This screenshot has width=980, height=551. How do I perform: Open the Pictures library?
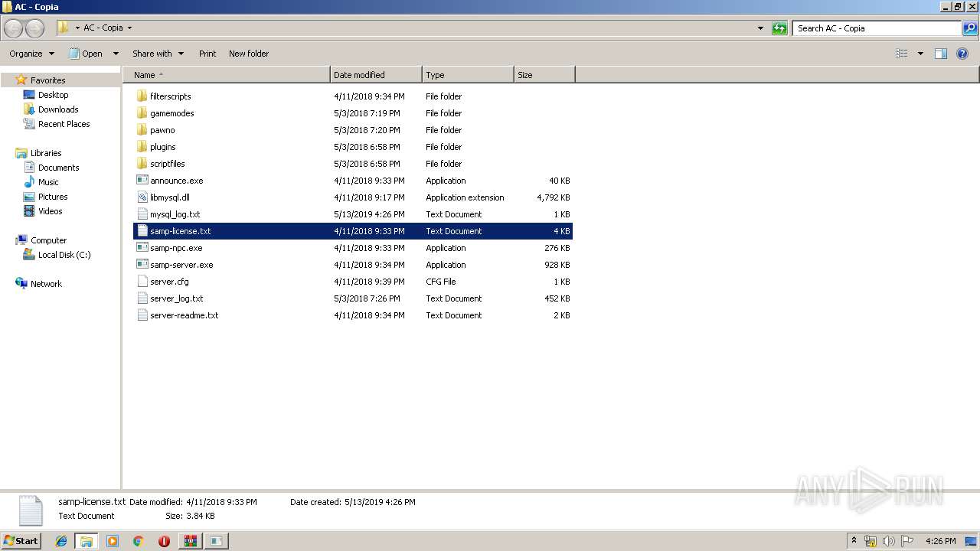(x=53, y=197)
